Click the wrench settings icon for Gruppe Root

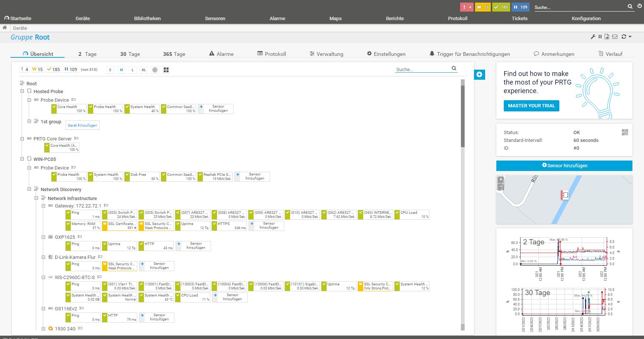[593, 37]
